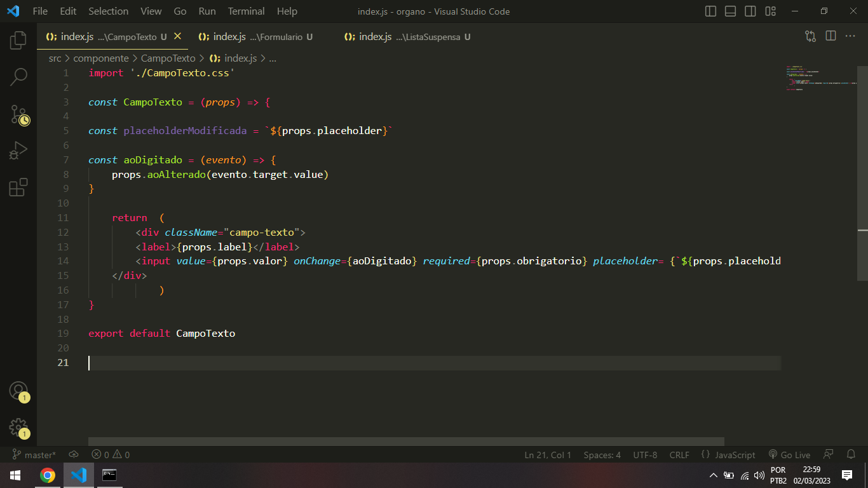The height and width of the screenshot is (488, 868).
Task: Click the index.js breadcrumb segment
Action: tap(233, 58)
